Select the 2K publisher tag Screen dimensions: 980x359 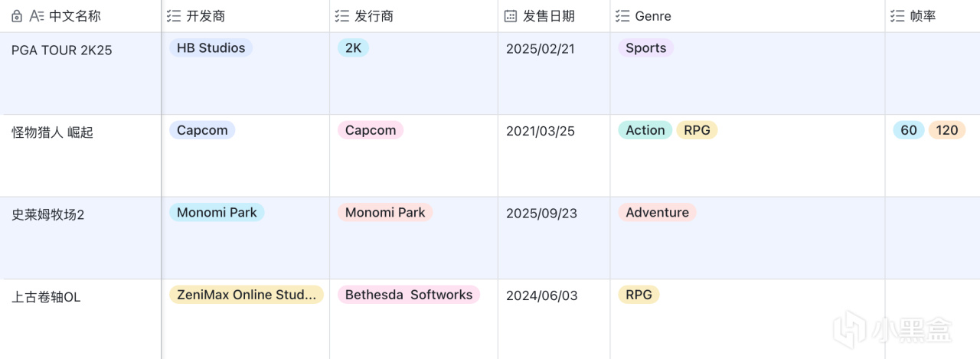(353, 48)
